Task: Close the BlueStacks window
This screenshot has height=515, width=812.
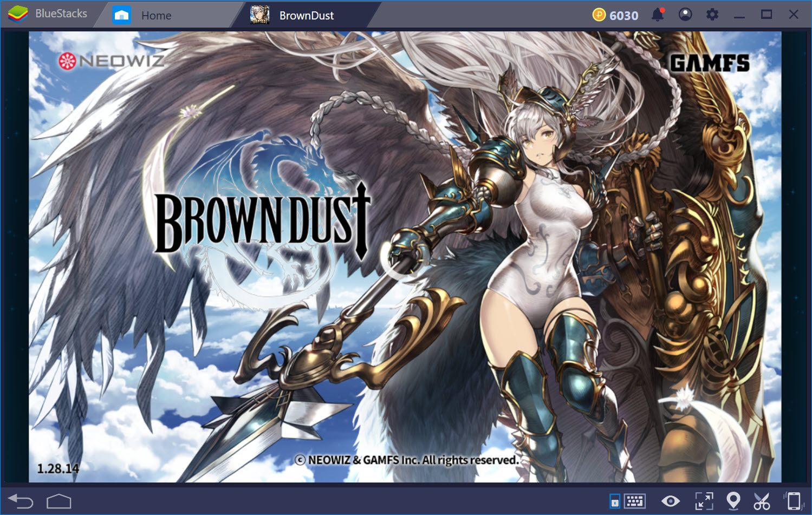Action: tap(794, 15)
